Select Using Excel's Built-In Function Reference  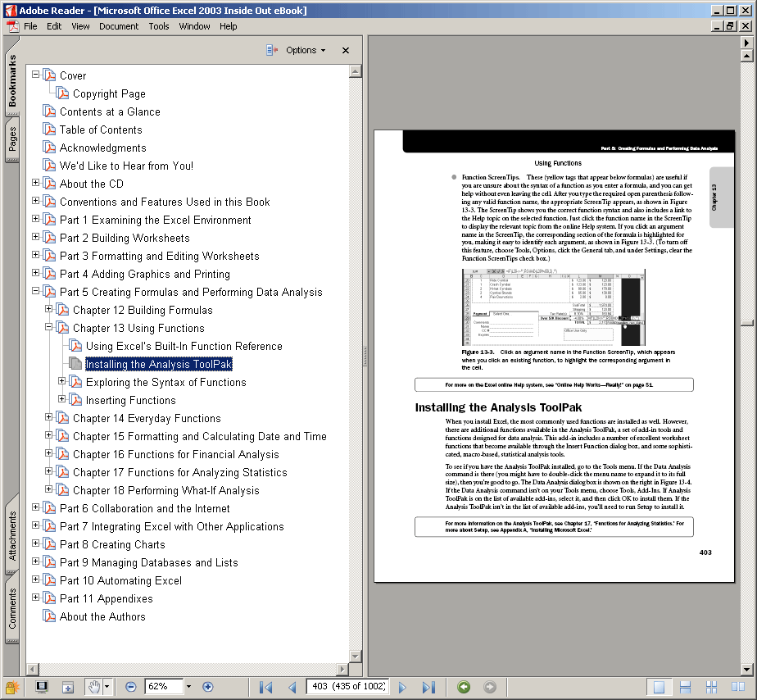(184, 347)
